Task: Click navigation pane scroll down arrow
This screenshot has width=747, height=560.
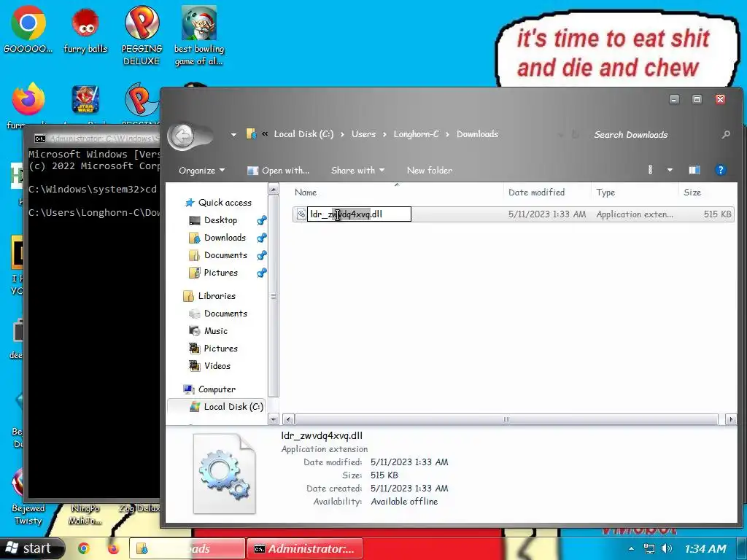Action: coord(274,419)
